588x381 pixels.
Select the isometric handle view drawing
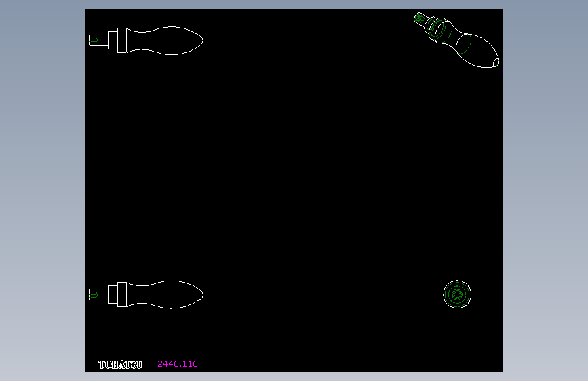pos(456,40)
